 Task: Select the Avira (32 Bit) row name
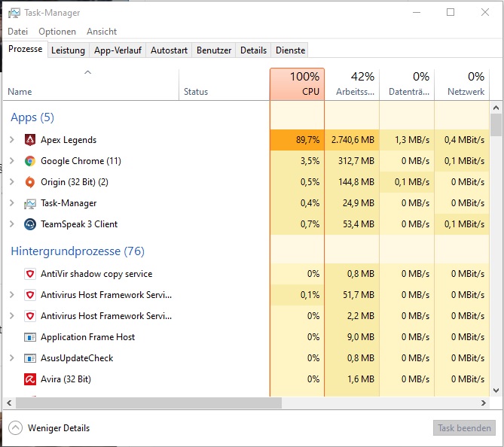pos(66,379)
